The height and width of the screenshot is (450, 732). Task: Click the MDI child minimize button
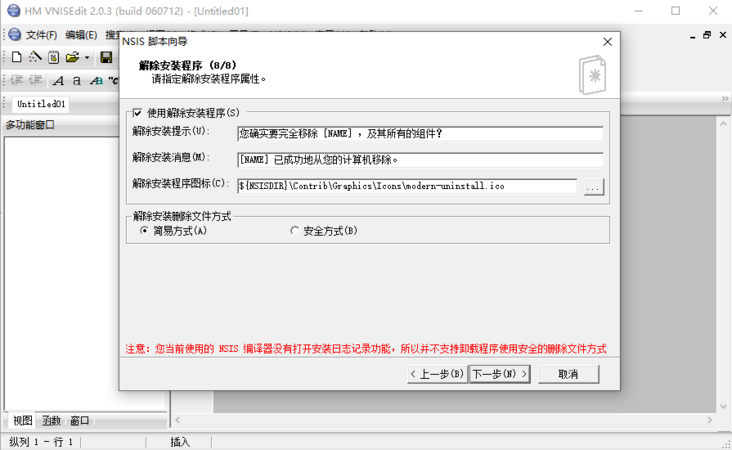[x=693, y=35]
